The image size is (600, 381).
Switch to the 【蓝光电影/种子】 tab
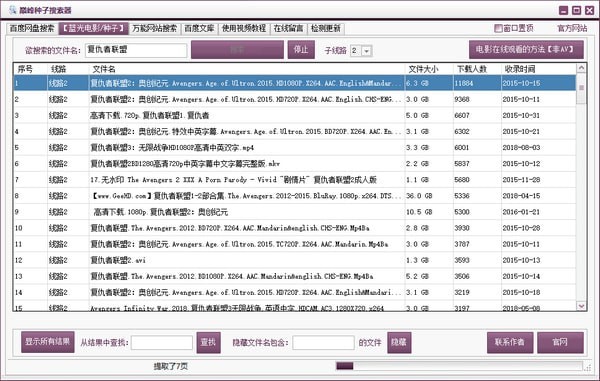[x=93, y=28]
